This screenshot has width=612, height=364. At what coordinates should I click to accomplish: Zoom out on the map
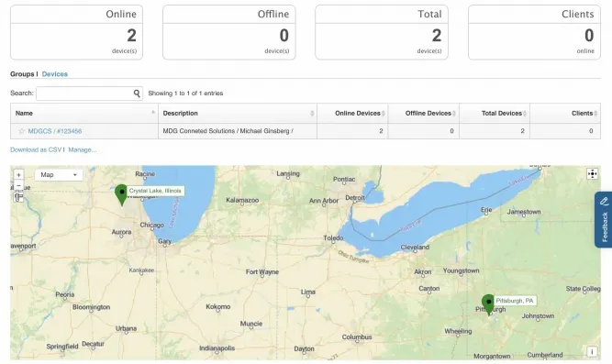(x=18, y=185)
